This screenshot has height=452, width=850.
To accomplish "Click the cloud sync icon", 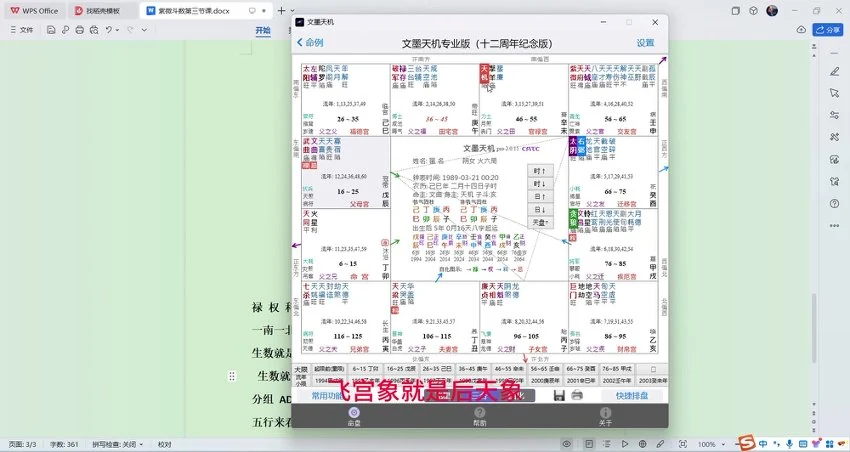I will [x=801, y=30].
